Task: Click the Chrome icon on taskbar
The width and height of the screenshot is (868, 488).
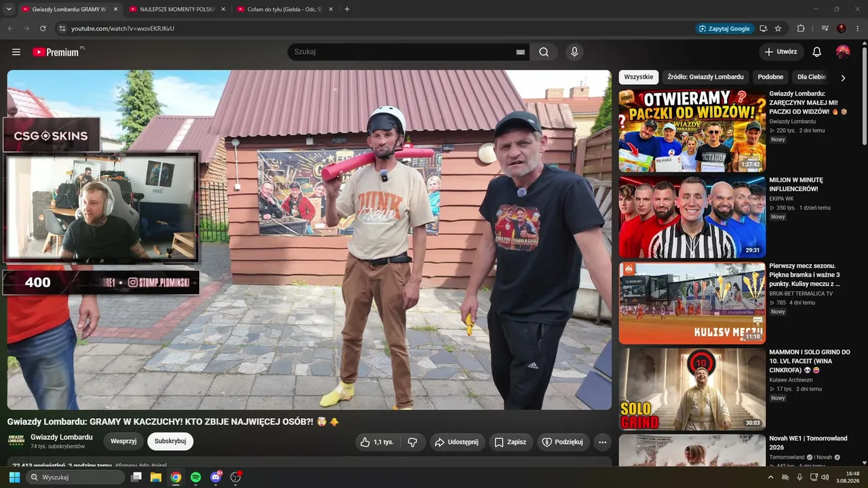Action: click(x=176, y=477)
